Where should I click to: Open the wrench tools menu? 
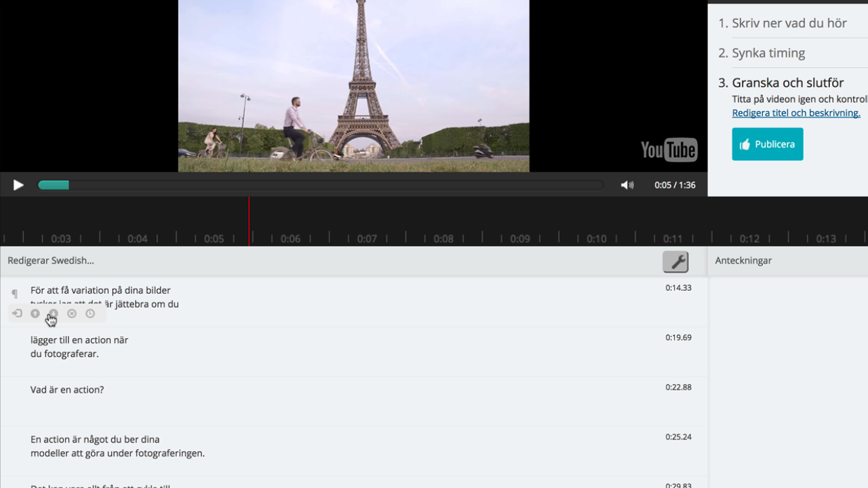tap(675, 262)
